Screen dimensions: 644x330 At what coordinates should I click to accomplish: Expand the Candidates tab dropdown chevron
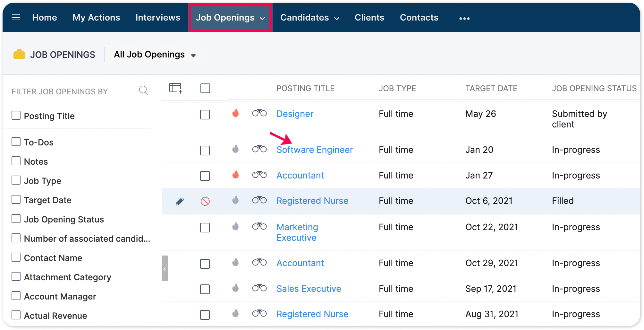(337, 19)
